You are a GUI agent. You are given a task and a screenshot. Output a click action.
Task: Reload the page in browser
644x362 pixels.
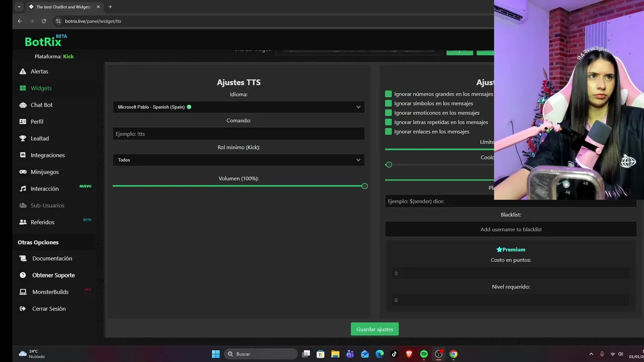(44, 21)
